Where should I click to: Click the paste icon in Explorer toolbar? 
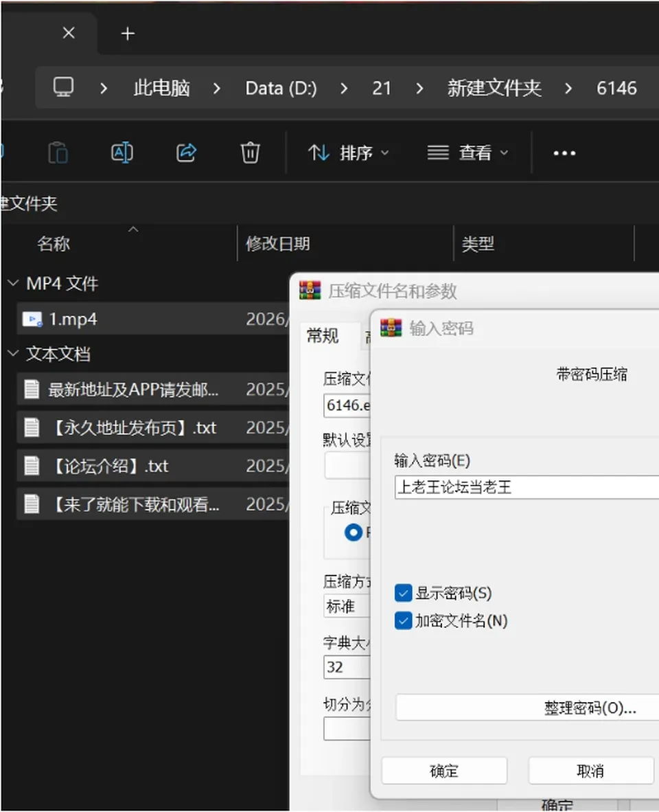pos(58,153)
